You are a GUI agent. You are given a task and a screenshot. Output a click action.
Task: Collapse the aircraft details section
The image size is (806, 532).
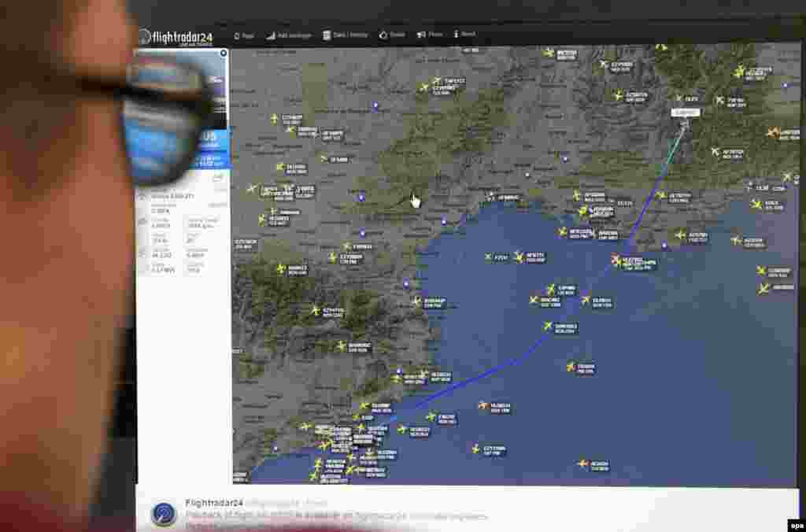[x=141, y=197]
